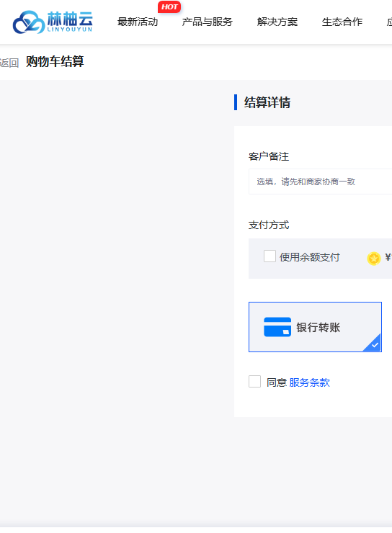Click the 购物车结算 page title
The image size is (392, 533).
coord(55,61)
